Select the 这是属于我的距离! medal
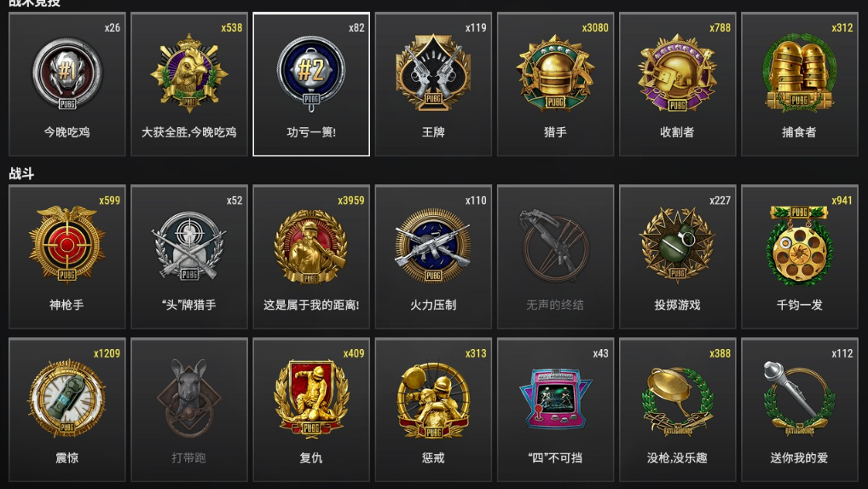The image size is (868, 489). pos(311,257)
